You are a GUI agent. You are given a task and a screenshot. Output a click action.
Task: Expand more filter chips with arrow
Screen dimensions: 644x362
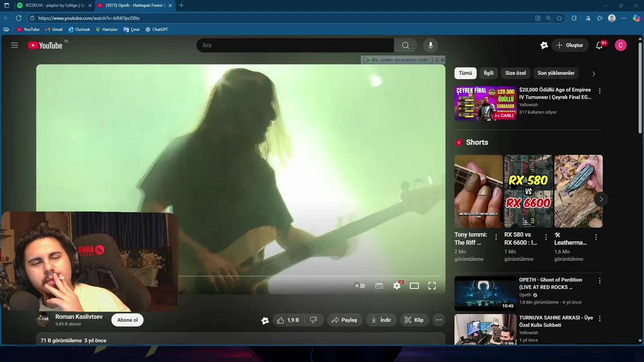[594, 73]
